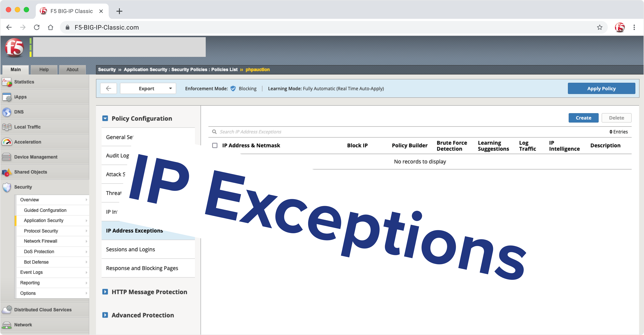The image size is (644, 335).
Task: Collapse the Policy Configuration section
Action: point(105,118)
